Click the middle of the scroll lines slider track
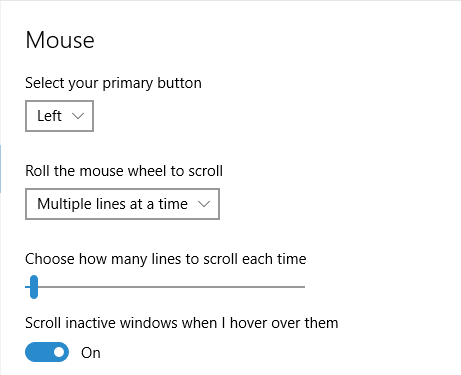The width and height of the screenshot is (461, 375). (x=165, y=287)
